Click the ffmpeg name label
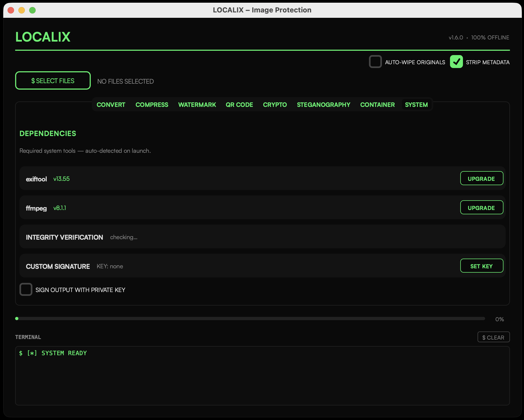 [36, 208]
